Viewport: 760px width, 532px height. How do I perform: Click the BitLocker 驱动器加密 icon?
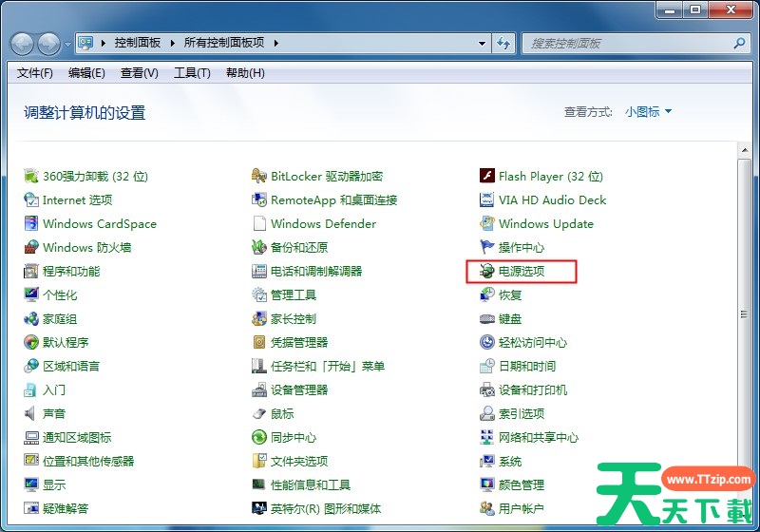pyautogui.click(x=259, y=176)
